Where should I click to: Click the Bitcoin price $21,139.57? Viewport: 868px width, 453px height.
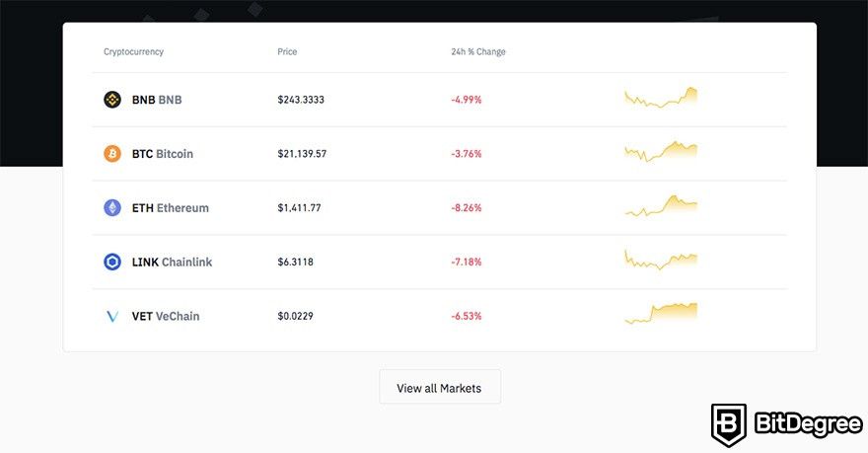point(302,153)
